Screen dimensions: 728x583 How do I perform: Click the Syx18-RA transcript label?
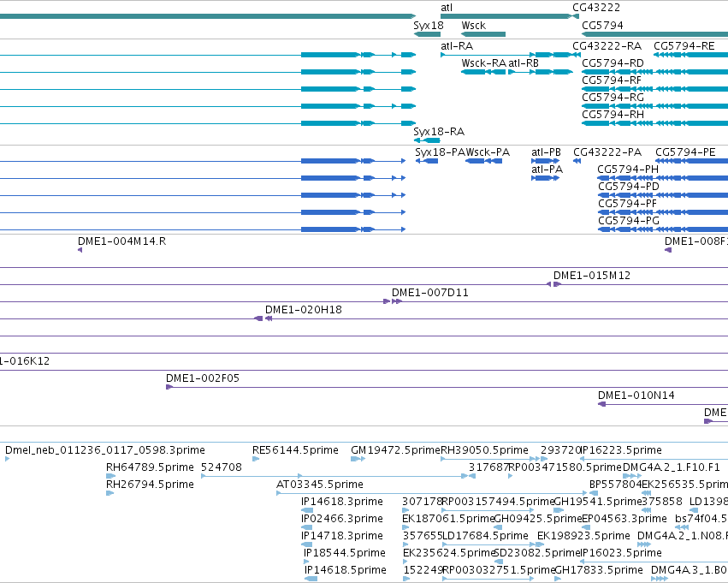click(439, 132)
